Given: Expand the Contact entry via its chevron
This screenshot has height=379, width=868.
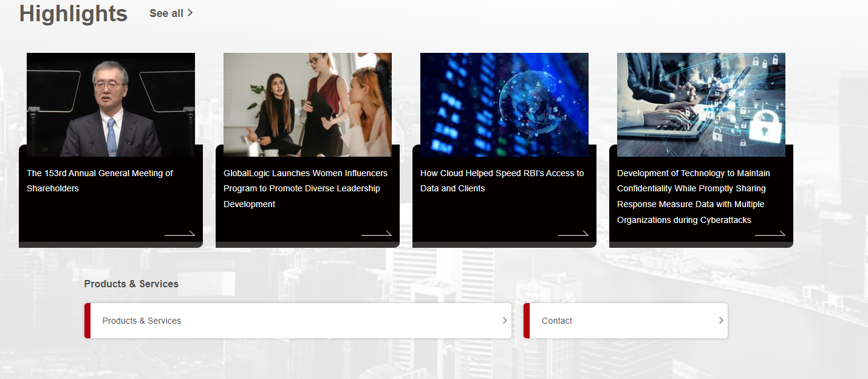Looking at the screenshot, I should pyautogui.click(x=720, y=320).
